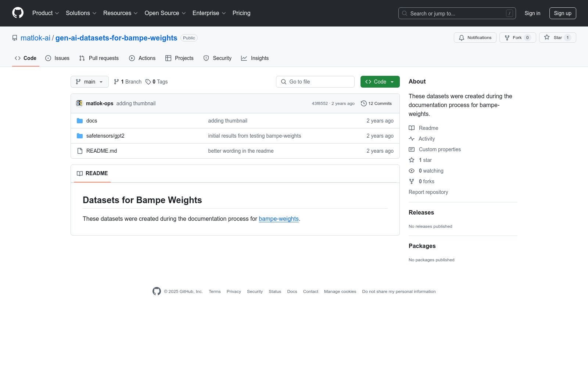The height and width of the screenshot is (368, 588).
Task: Open the matlok-ai owner link
Action: (x=35, y=38)
